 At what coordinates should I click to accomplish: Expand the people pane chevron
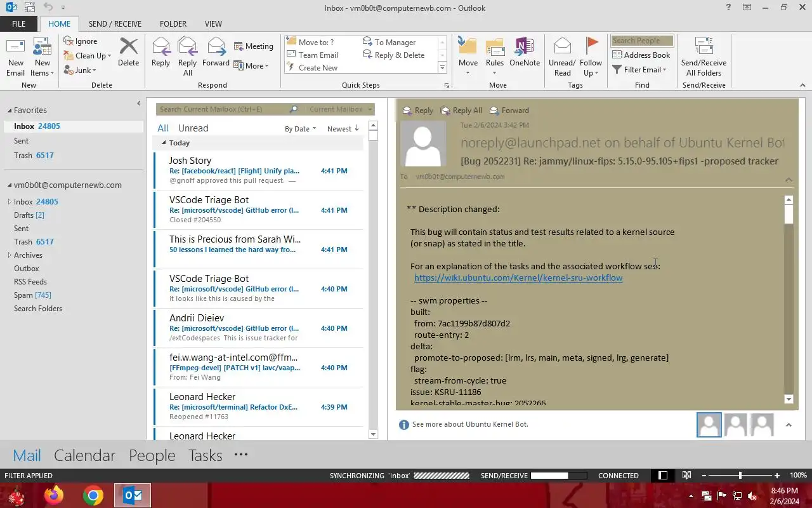(789, 425)
